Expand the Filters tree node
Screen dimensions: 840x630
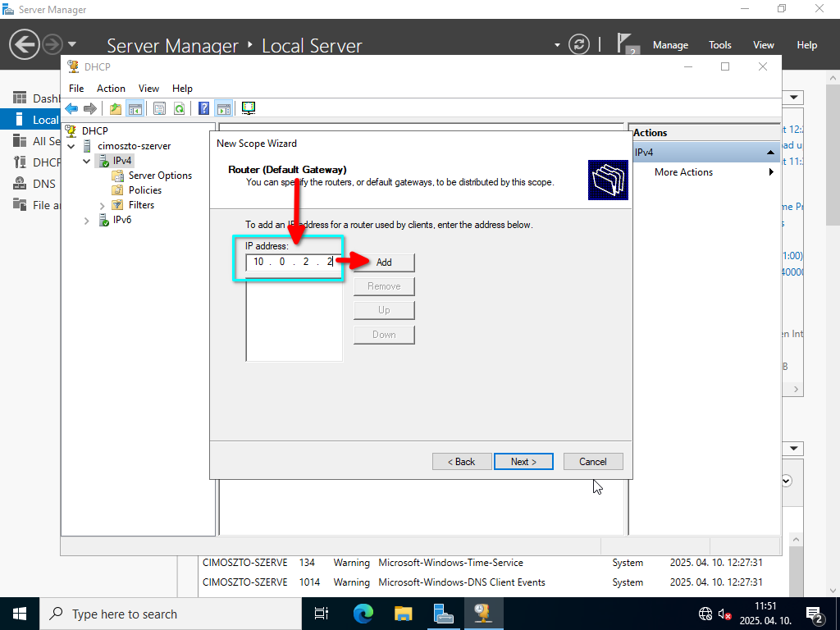[103, 205]
